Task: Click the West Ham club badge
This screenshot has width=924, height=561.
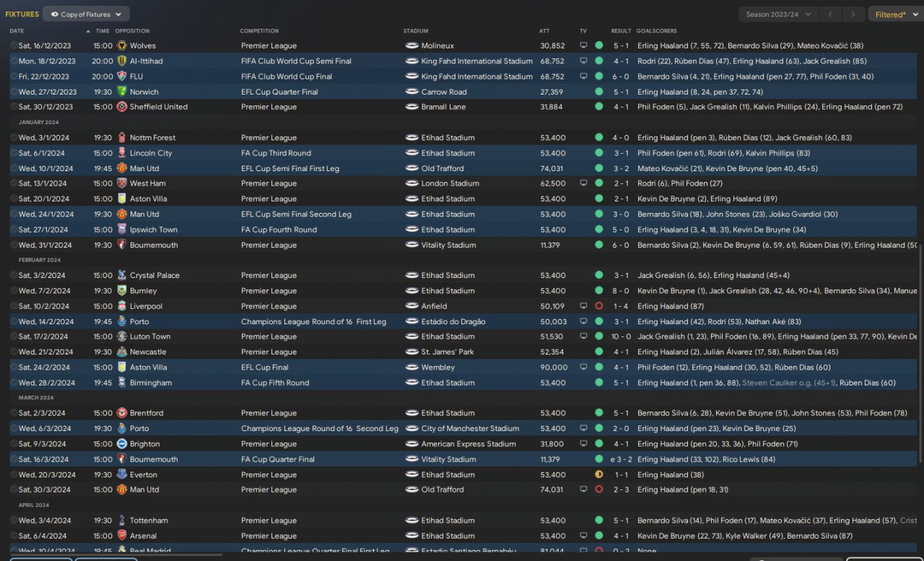Action: (122, 183)
